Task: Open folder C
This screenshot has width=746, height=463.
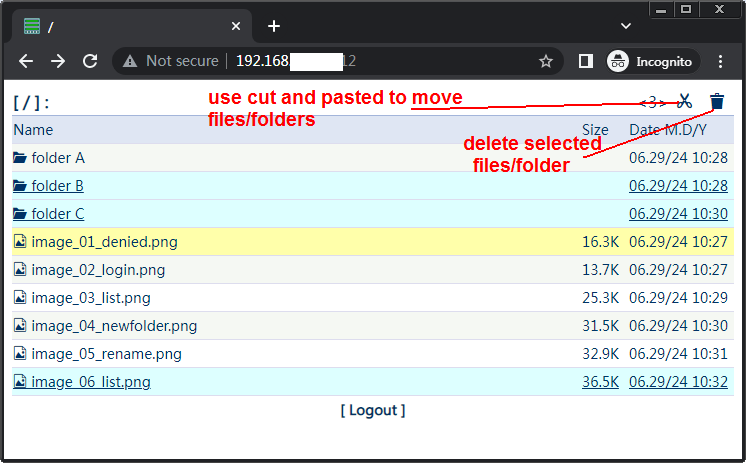Action: pyautogui.click(x=57, y=214)
